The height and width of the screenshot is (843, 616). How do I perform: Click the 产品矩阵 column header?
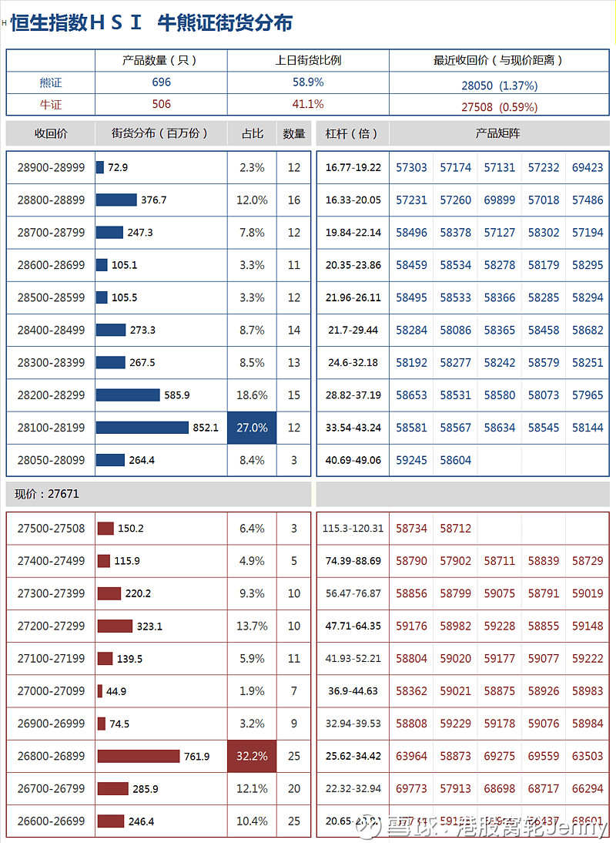pyautogui.click(x=498, y=133)
